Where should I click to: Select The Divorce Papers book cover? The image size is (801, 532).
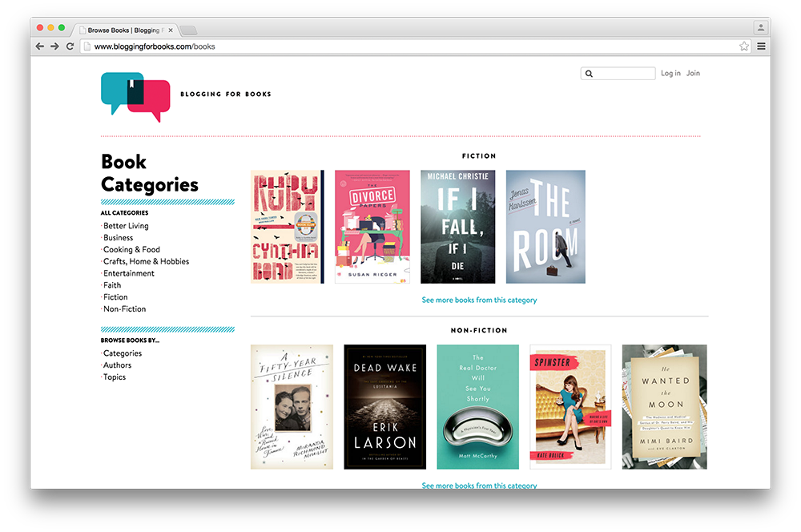click(x=372, y=227)
